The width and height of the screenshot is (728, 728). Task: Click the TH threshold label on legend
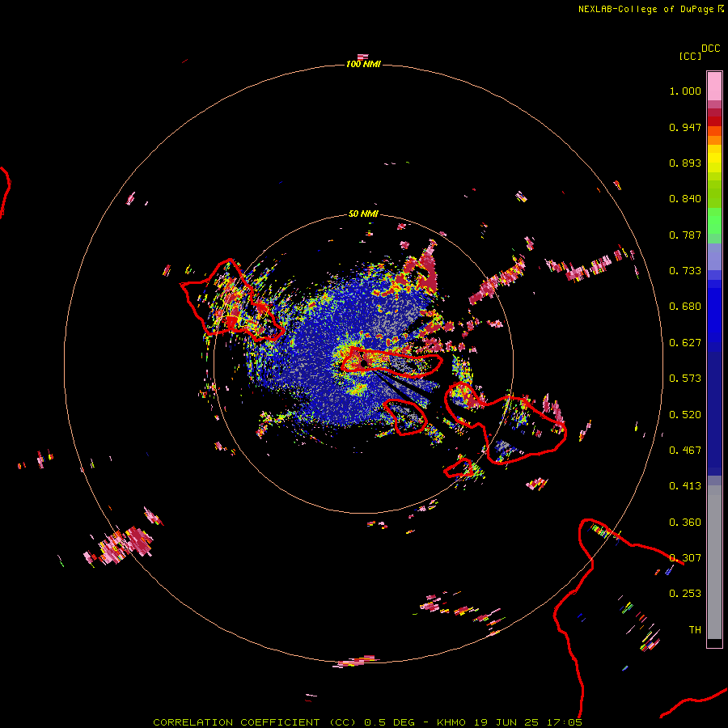point(695,630)
